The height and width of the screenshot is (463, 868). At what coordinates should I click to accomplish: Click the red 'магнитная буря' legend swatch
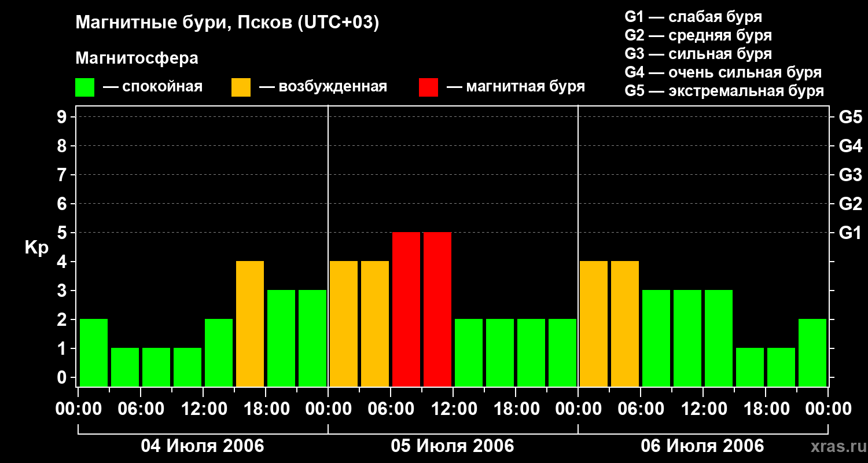click(x=428, y=87)
